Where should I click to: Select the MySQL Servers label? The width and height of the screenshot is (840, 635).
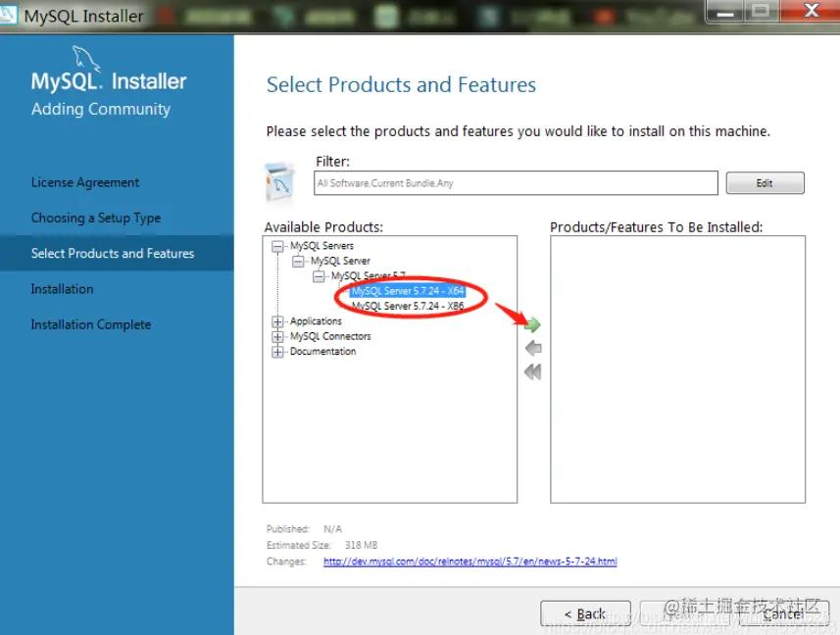321,246
